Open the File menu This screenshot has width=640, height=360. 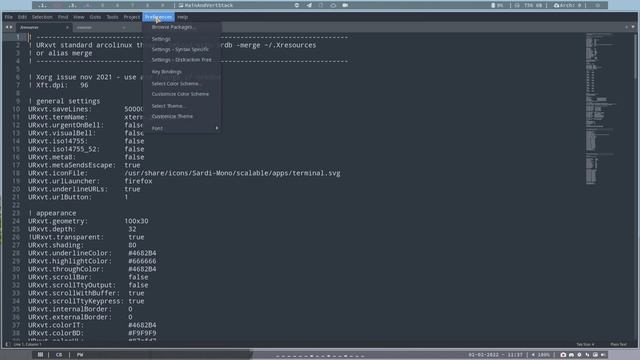[x=9, y=17]
